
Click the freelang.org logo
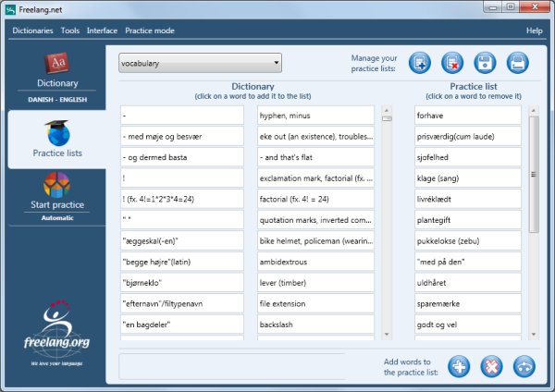(56, 333)
